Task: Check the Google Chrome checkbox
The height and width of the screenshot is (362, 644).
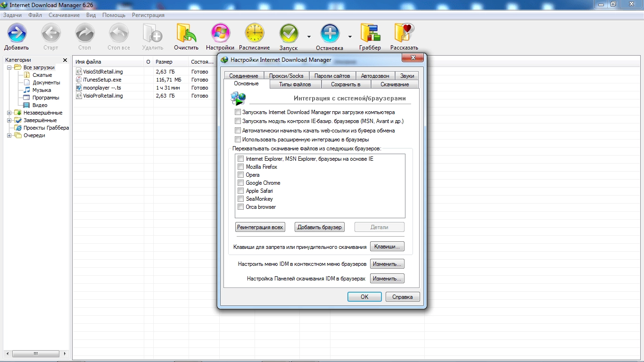Action: [241, 183]
